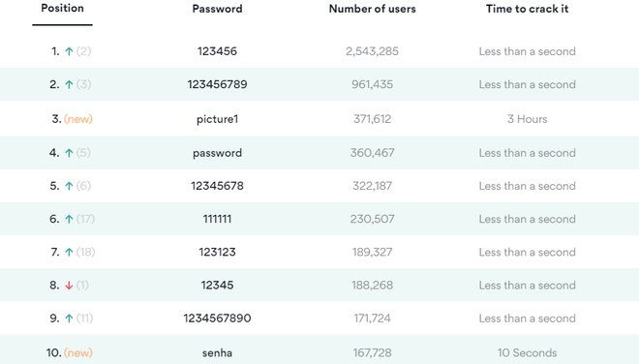Sort by the Password column header

point(217,9)
